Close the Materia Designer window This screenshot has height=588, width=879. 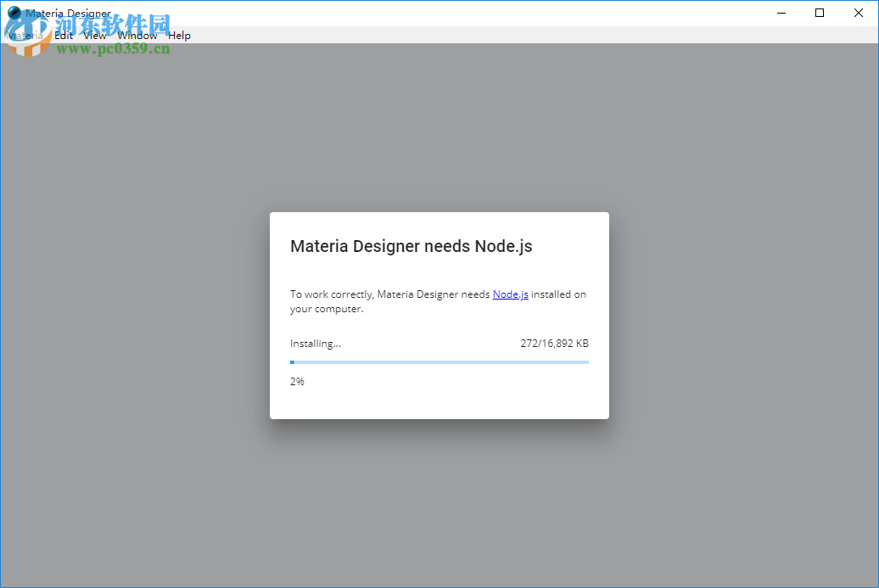(x=858, y=13)
